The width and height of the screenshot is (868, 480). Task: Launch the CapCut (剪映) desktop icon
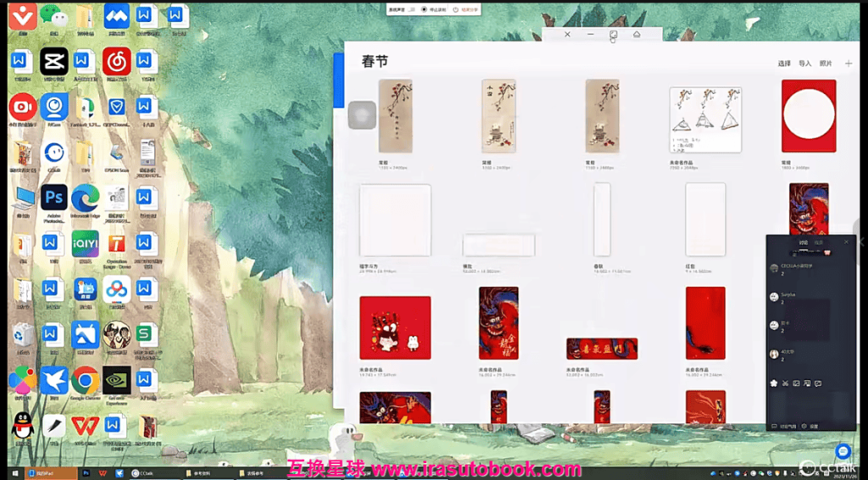click(x=53, y=61)
